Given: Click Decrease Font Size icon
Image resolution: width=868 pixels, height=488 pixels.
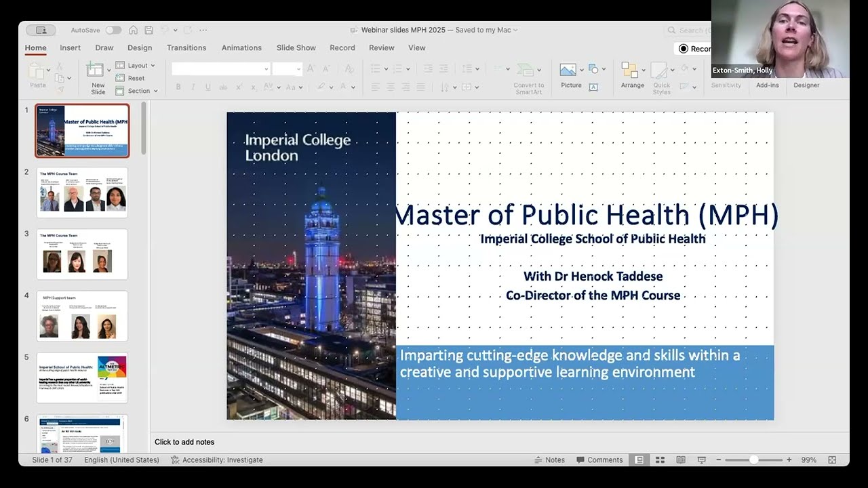Looking at the screenshot, I should (326, 68).
